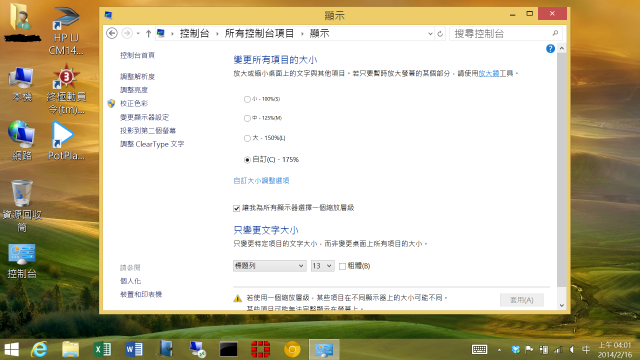Launch Word from the taskbar
This screenshot has height=360, width=640.
[133, 349]
